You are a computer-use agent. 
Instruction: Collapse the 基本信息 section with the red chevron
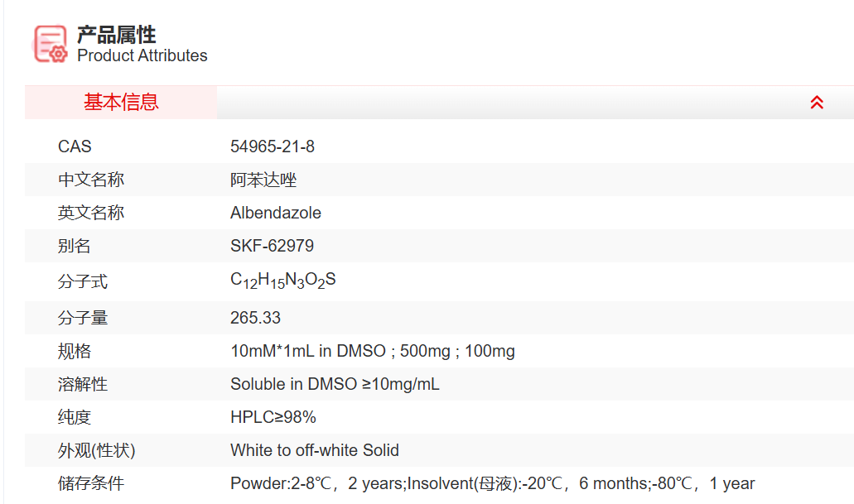click(817, 103)
